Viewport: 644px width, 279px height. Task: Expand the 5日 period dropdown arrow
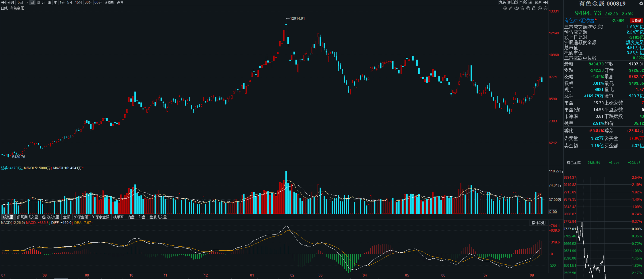coord(27,2)
